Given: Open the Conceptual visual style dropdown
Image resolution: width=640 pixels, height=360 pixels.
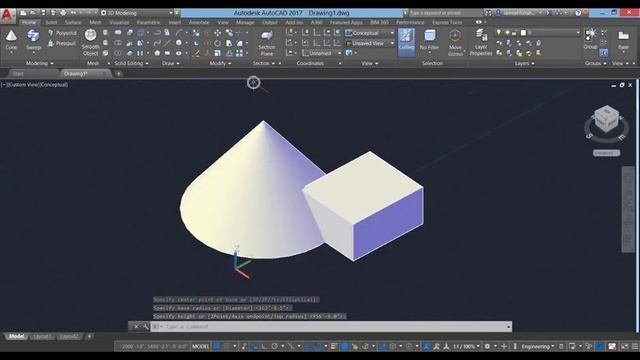Looking at the screenshot, I should [x=370, y=33].
